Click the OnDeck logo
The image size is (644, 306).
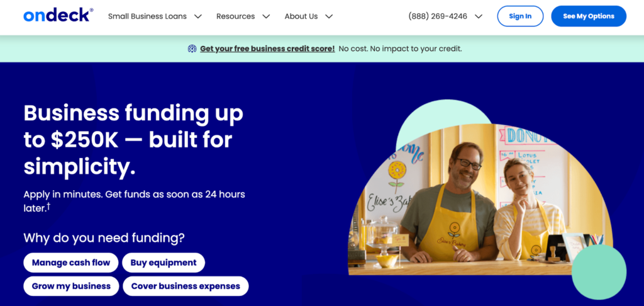pos(58,16)
